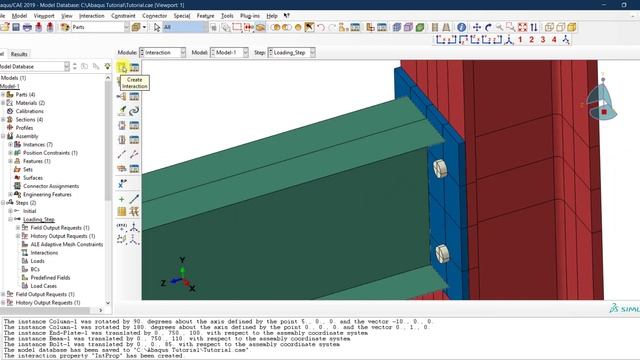Click the Undo arrow icon
Viewport: 640px width, 360px height.
[x=321, y=27]
